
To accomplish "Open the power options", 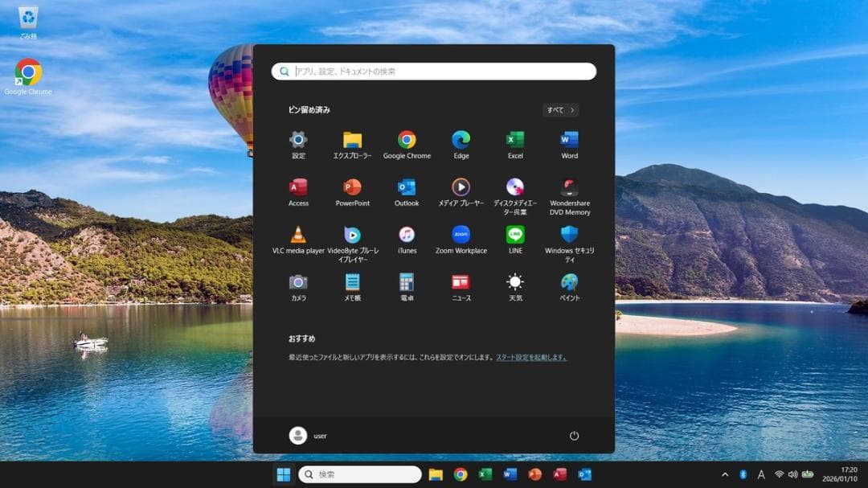I will pyautogui.click(x=574, y=435).
